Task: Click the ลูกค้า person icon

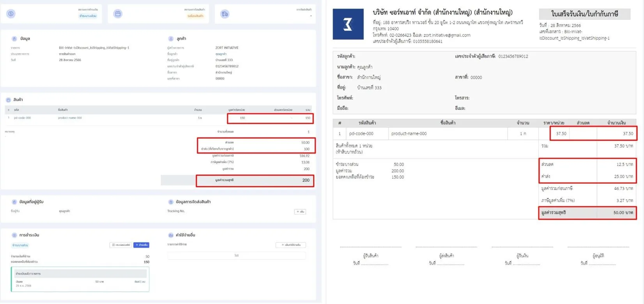Action: click(x=171, y=39)
